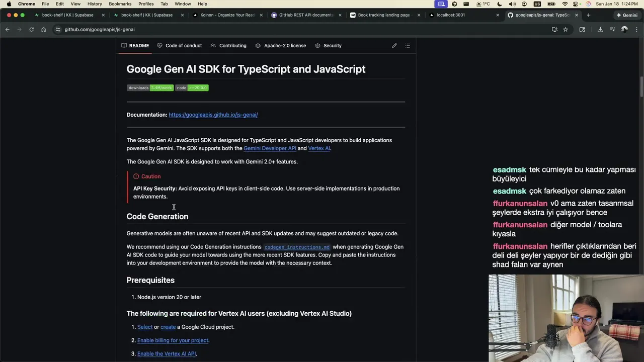Image resolution: width=644 pixels, height=362 pixels.
Task: Click the screen sharing icon in menu bar
Action: (441, 4)
